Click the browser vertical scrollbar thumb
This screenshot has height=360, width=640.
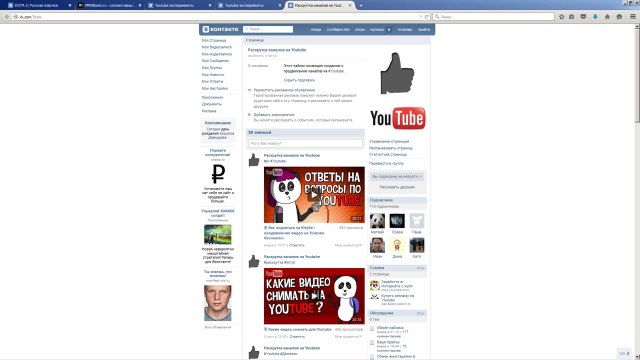[637, 76]
